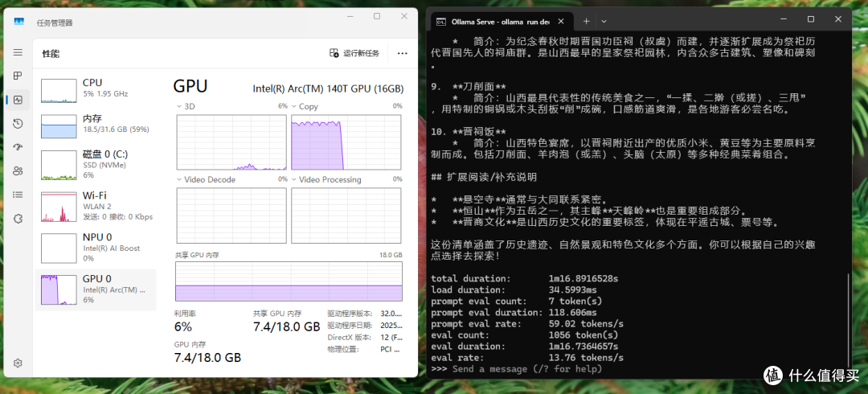
Task: Select CPU performance item
Action: tap(96, 90)
